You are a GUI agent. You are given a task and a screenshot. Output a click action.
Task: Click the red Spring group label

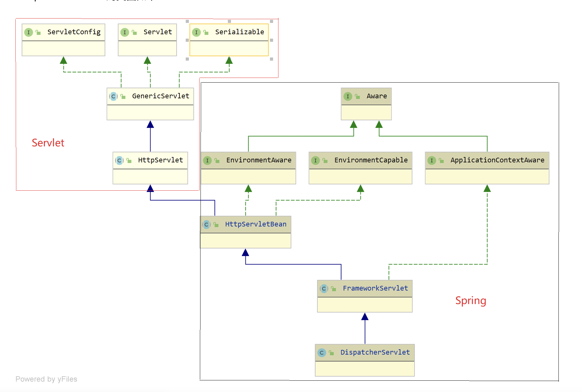tap(470, 301)
